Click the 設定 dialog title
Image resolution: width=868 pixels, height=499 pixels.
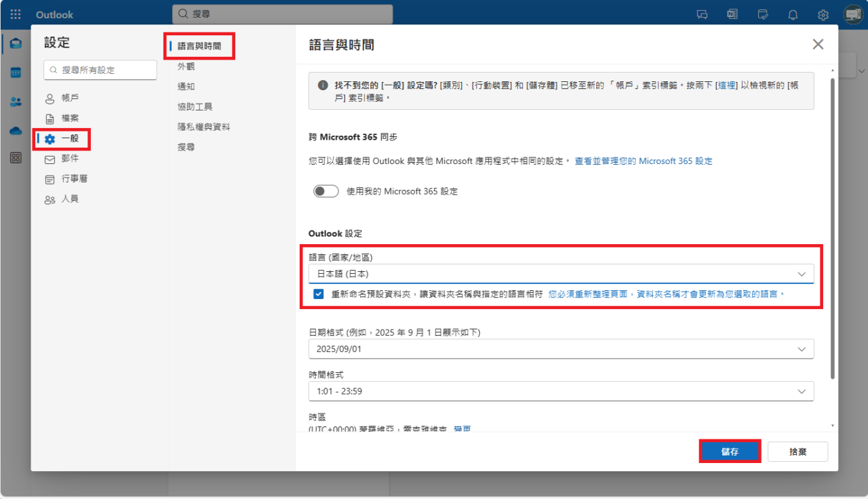(x=57, y=43)
